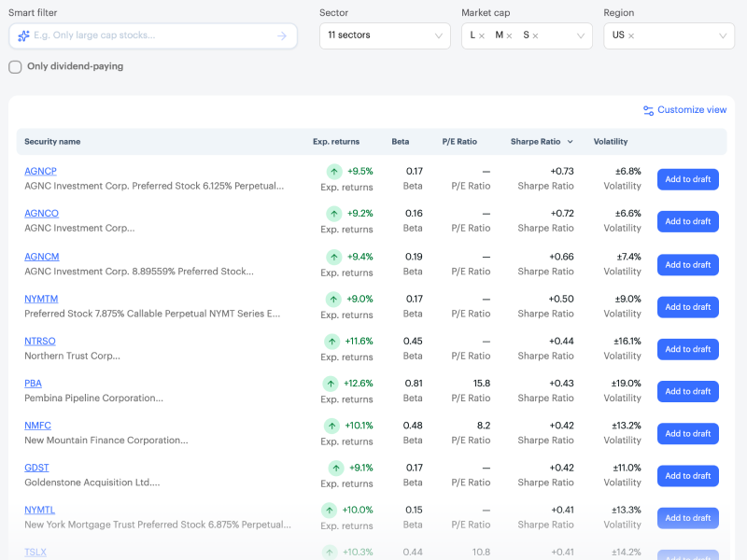Remove the L market cap tag
The width and height of the screenshot is (747, 560).
pyautogui.click(x=482, y=35)
